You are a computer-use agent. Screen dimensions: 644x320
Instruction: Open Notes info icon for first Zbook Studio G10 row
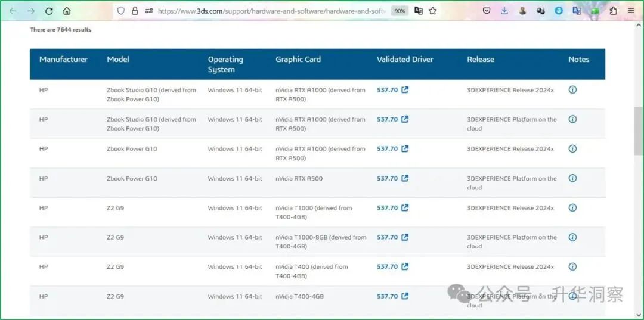click(572, 90)
